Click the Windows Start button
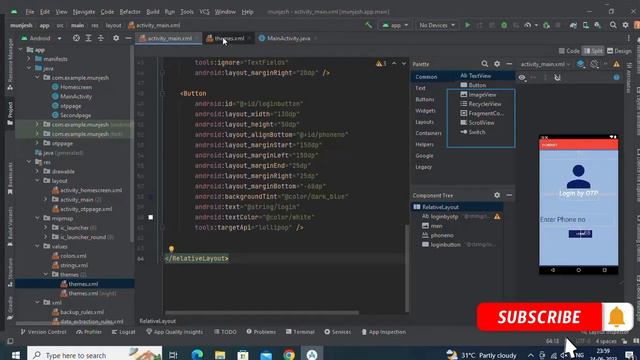The height and width of the screenshot is (360, 640). pyautogui.click(x=16, y=355)
